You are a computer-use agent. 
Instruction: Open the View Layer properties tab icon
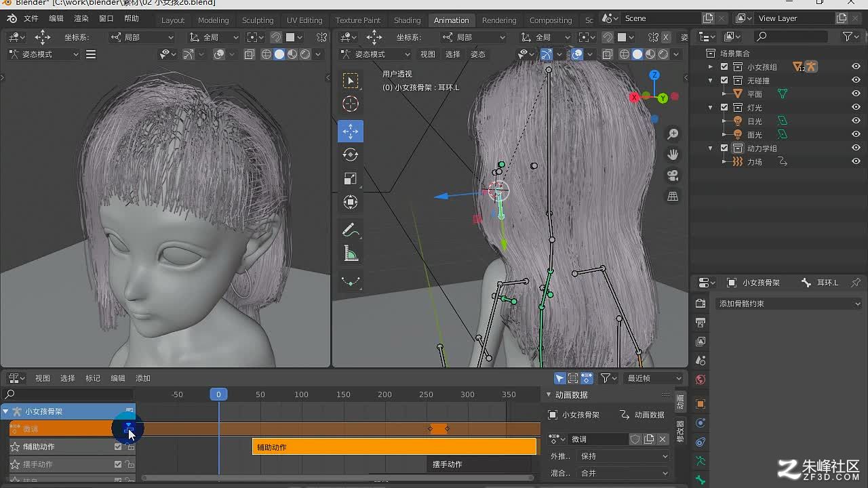701,342
